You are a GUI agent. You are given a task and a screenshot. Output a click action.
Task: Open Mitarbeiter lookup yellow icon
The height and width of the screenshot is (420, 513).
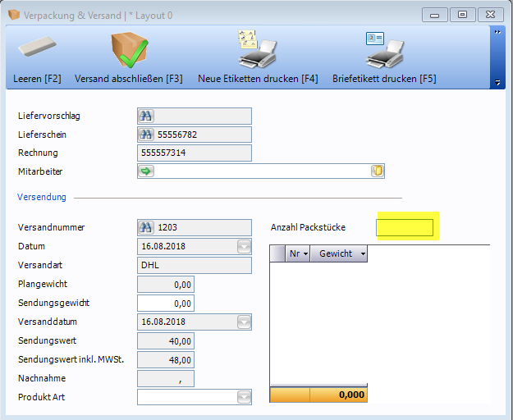click(x=377, y=171)
